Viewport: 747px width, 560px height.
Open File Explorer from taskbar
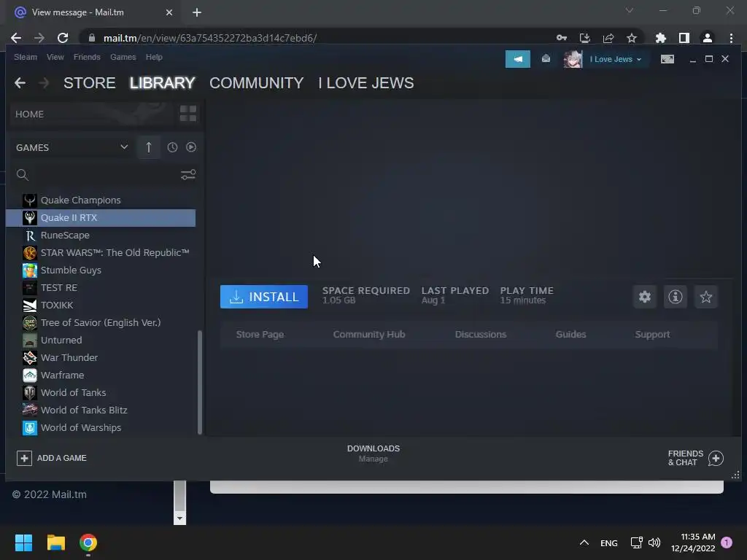pyautogui.click(x=55, y=542)
